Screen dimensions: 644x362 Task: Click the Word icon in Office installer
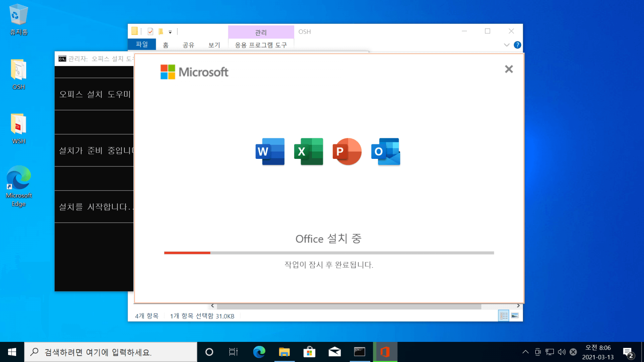pos(270,152)
